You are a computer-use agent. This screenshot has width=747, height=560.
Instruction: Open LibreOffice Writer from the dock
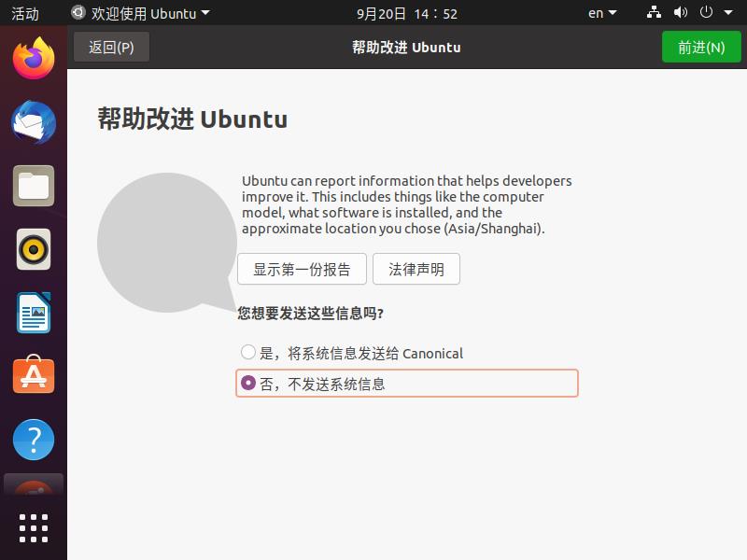34,313
